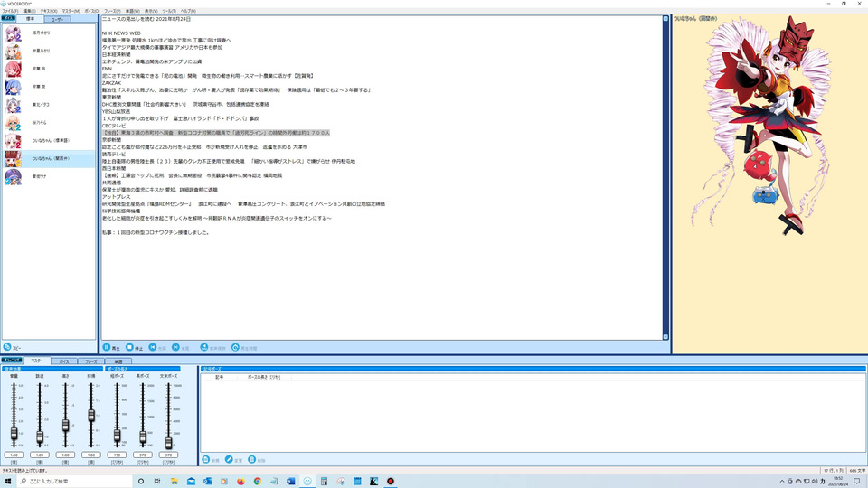Open the フレーズ(P) menu
Viewport: 868px width, 488px height.
(112, 11)
